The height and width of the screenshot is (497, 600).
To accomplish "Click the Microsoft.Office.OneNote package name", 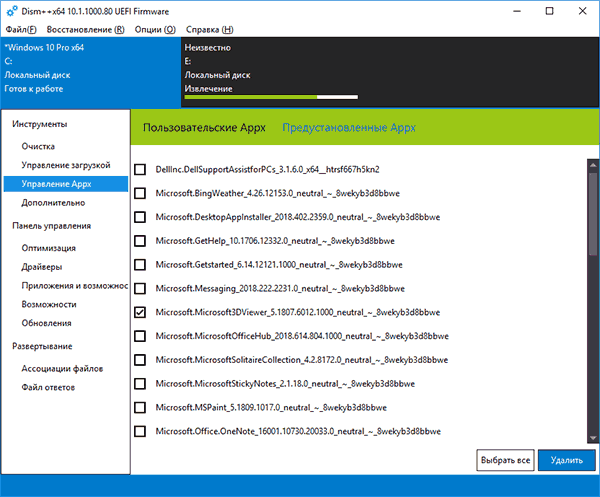I will (x=298, y=431).
